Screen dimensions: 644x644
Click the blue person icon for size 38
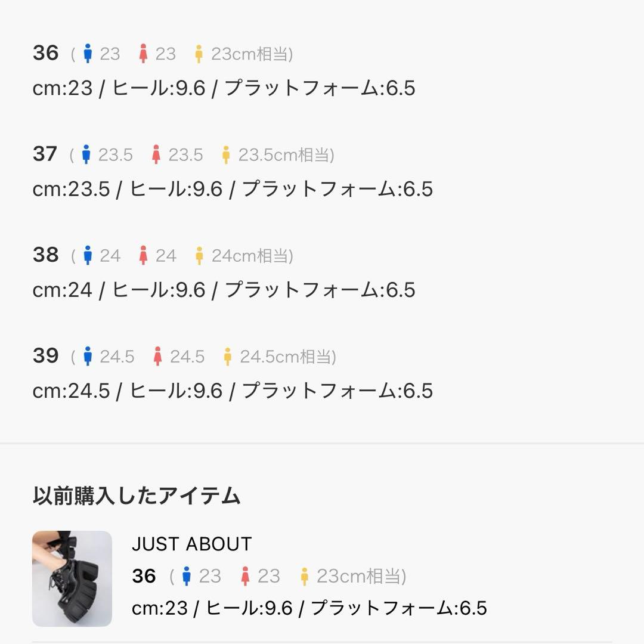pyautogui.click(x=88, y=256)
